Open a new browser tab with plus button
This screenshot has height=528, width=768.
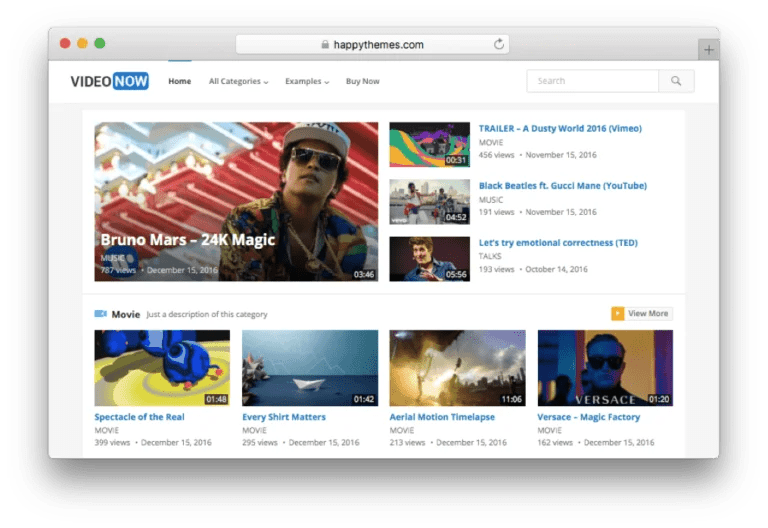click(708, 49)
